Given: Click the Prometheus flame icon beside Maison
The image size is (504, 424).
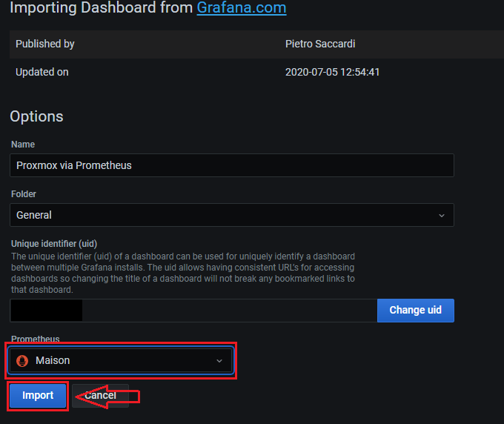Looking at the screenshot, I should click(21, 361).
